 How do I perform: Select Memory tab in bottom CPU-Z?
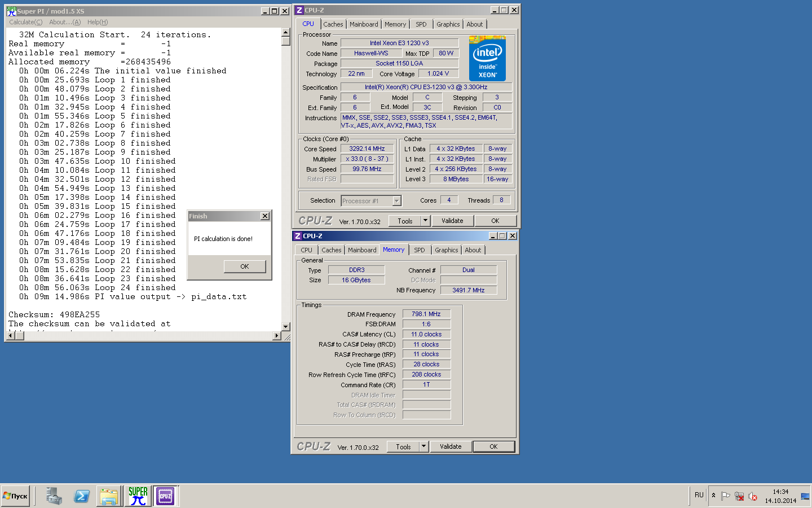[x=394, y=249]
